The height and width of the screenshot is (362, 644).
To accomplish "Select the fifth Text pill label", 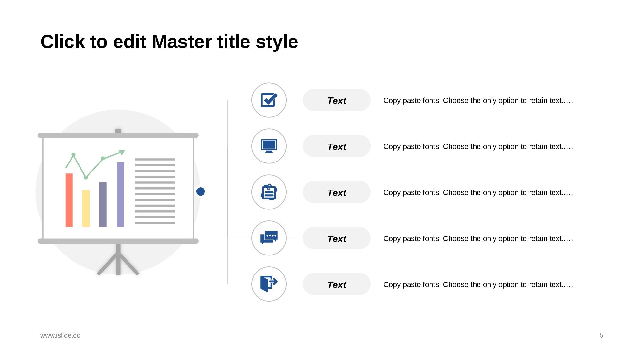I will 336,284.
